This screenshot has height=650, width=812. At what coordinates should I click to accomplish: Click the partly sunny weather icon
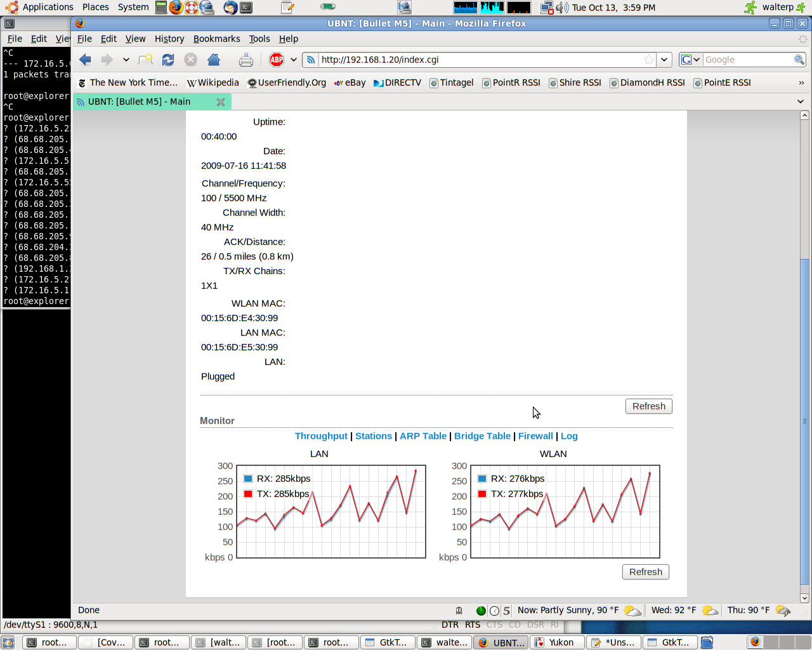click(632, 611)
